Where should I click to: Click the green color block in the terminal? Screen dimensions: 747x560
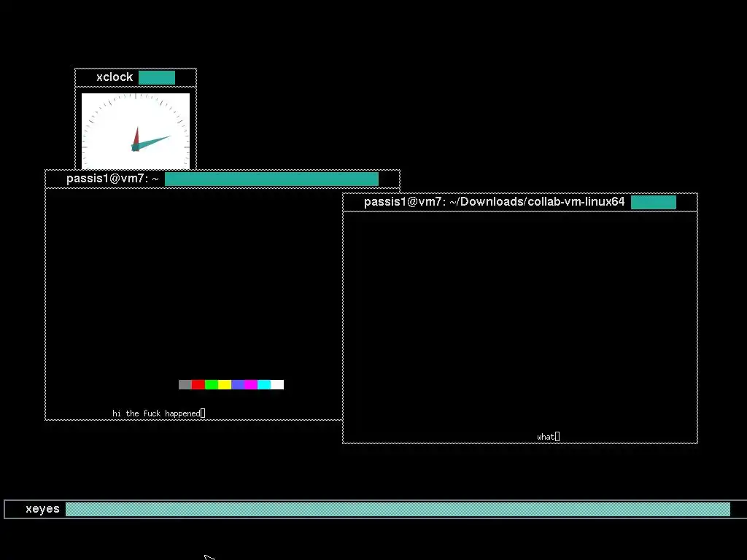212,385
